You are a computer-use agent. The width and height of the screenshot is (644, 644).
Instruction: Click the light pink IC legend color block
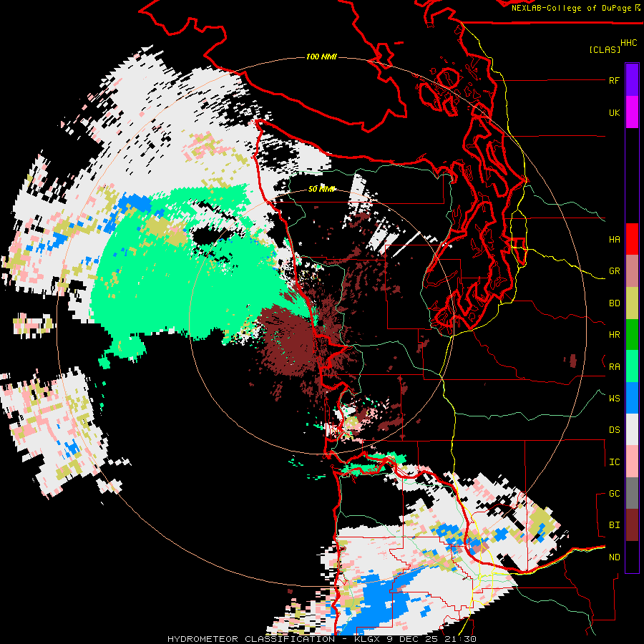coord(632,462)
